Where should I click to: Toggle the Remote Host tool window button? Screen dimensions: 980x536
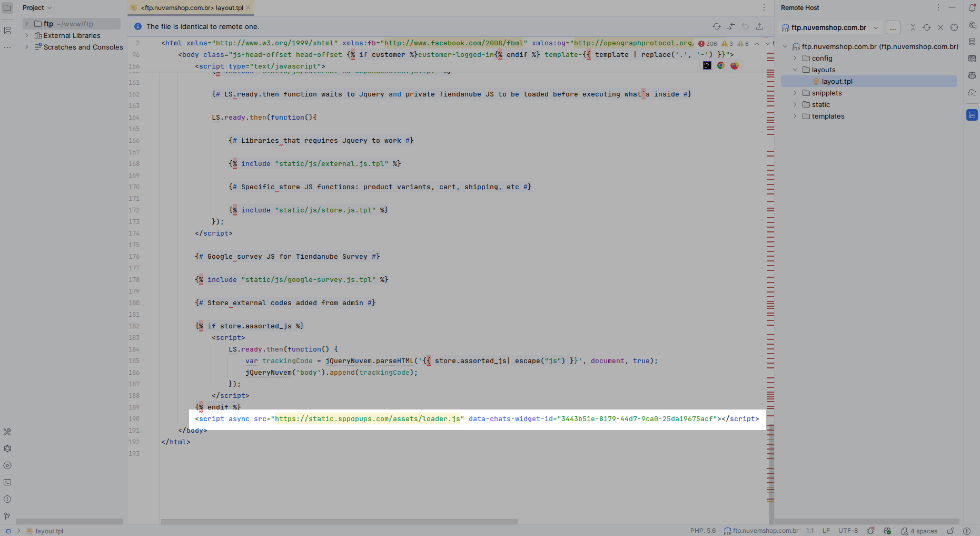click(x=972, y=115)
